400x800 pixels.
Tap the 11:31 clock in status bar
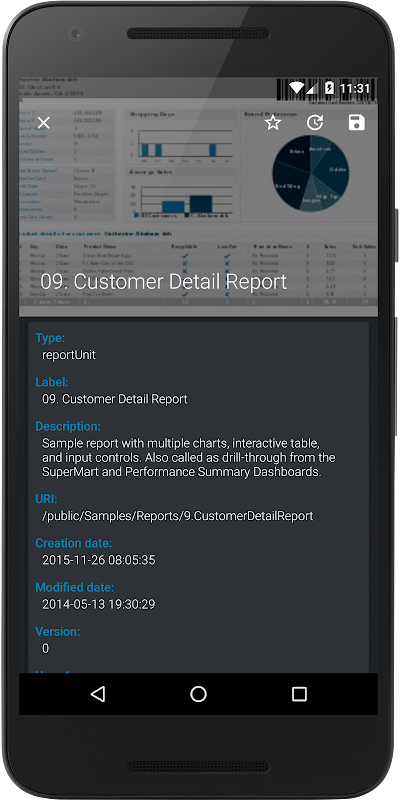tap(355, 89)
